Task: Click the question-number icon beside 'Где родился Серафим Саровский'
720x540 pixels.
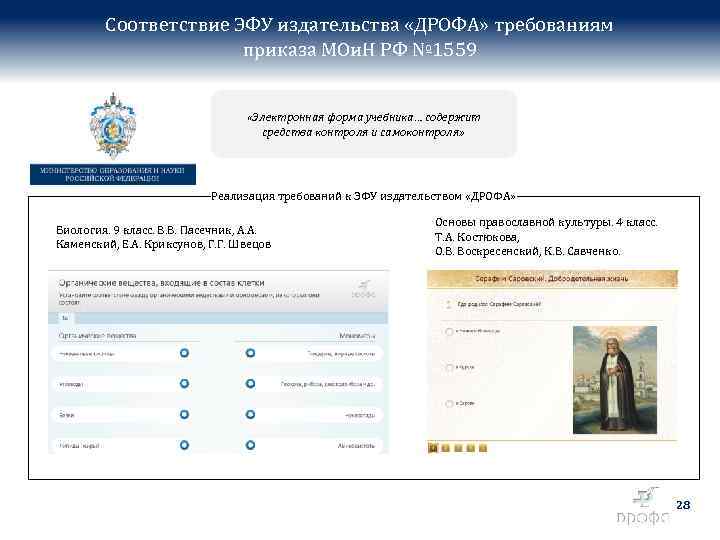Action: 448,304
